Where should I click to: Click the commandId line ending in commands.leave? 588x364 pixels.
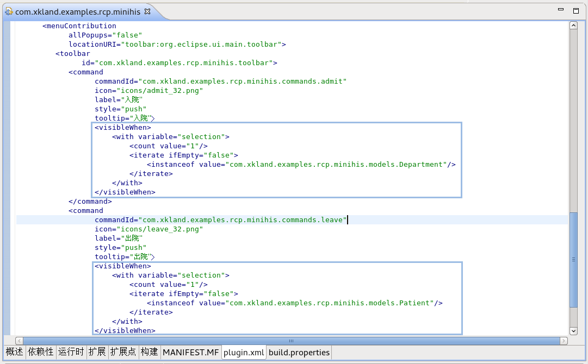coord(220,220)
